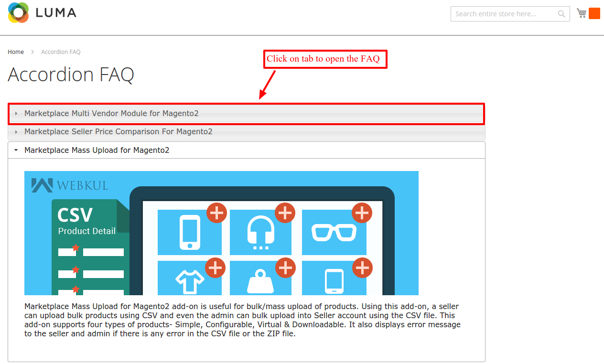Click the search magnifier icon
The width and height of the screenshot is (604, 364).
[561, 14]
